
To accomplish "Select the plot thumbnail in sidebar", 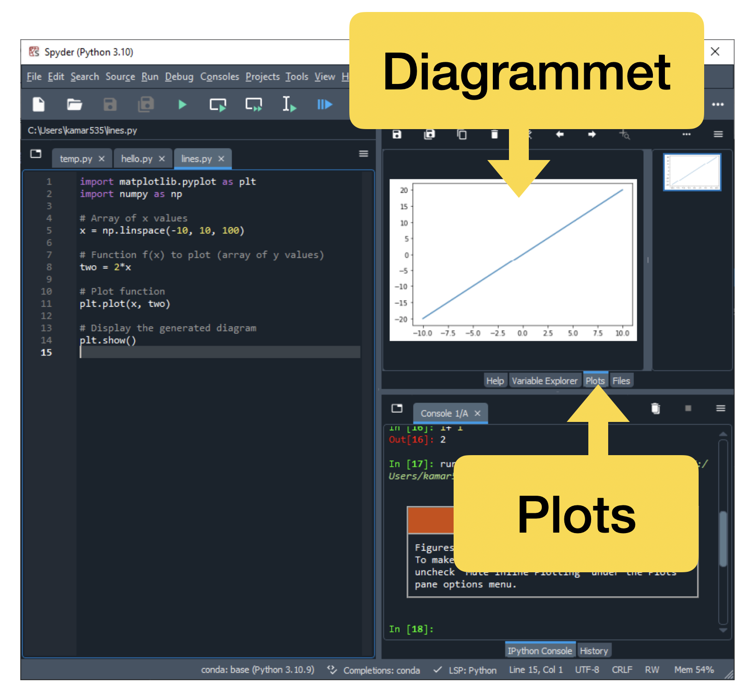I will (692, 172).
